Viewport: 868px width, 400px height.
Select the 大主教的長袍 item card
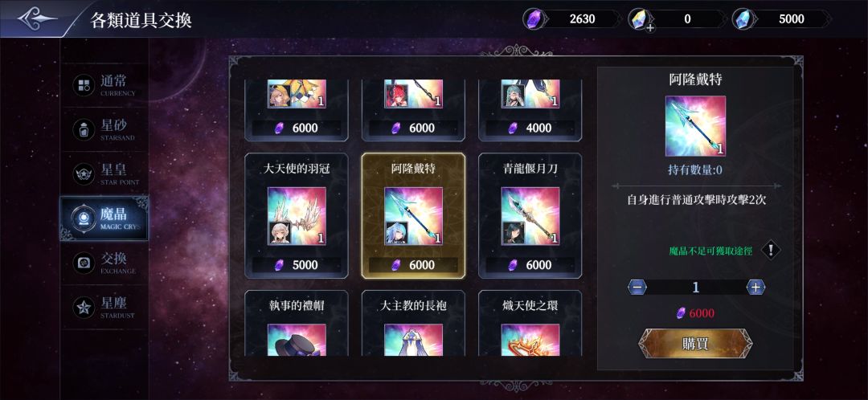pyautogui.click(x=414, y=323)
